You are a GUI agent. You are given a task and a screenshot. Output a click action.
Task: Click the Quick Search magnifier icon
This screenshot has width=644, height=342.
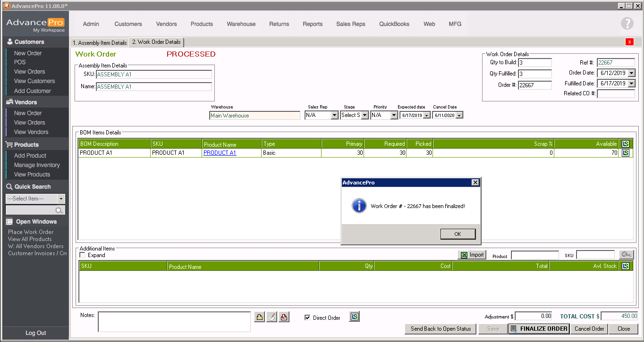click(59, 210)
